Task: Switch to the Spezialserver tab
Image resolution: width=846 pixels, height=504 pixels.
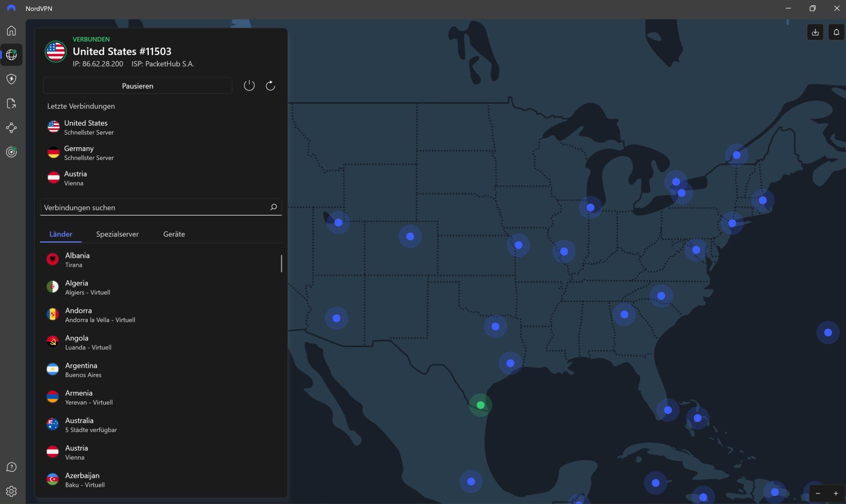Action: pos(117,234)
